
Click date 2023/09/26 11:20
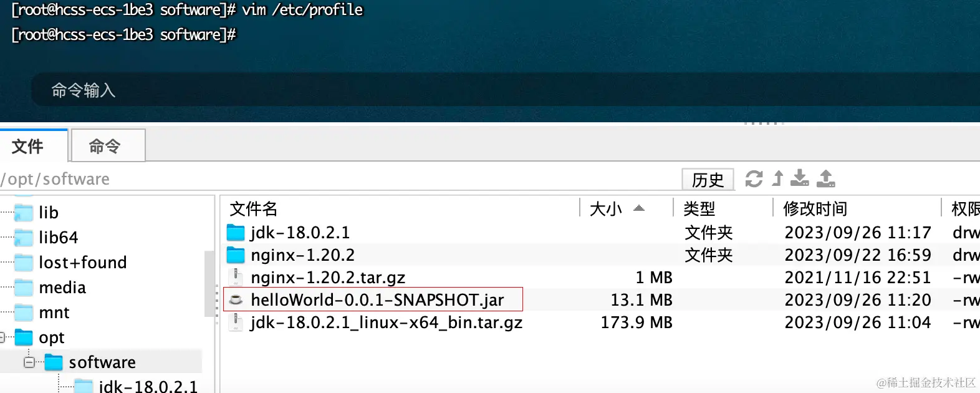pyautogui.click(x=858, y=300)
